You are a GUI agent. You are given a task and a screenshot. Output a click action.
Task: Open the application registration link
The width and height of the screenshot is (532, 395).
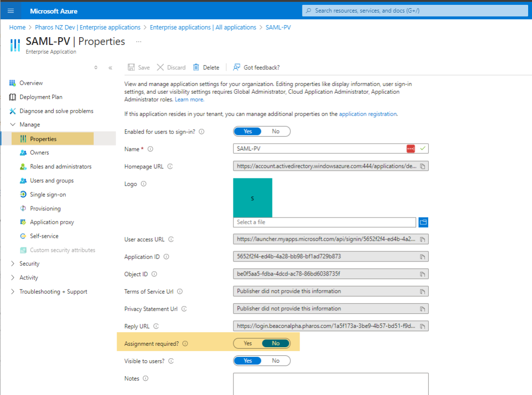[x=368, y=114]
